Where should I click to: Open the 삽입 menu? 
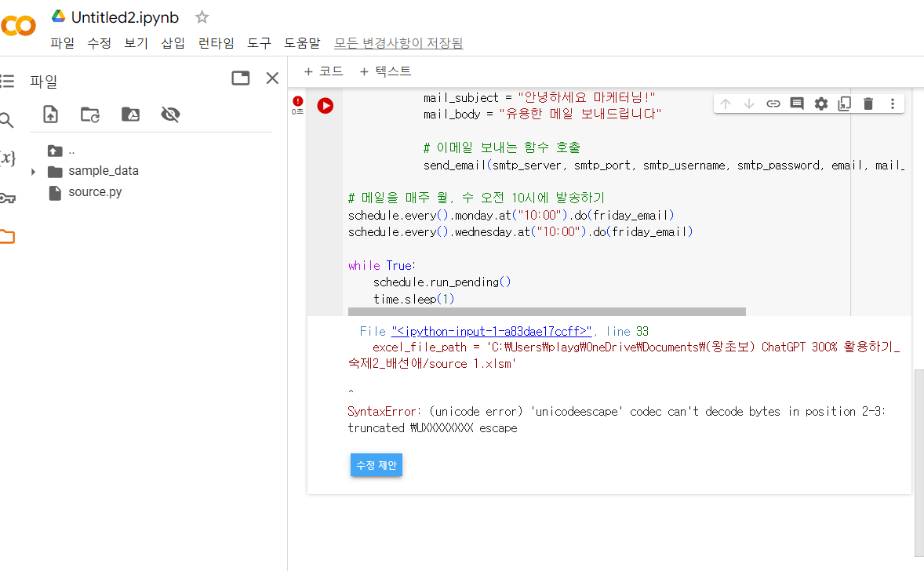coord(173,43)
